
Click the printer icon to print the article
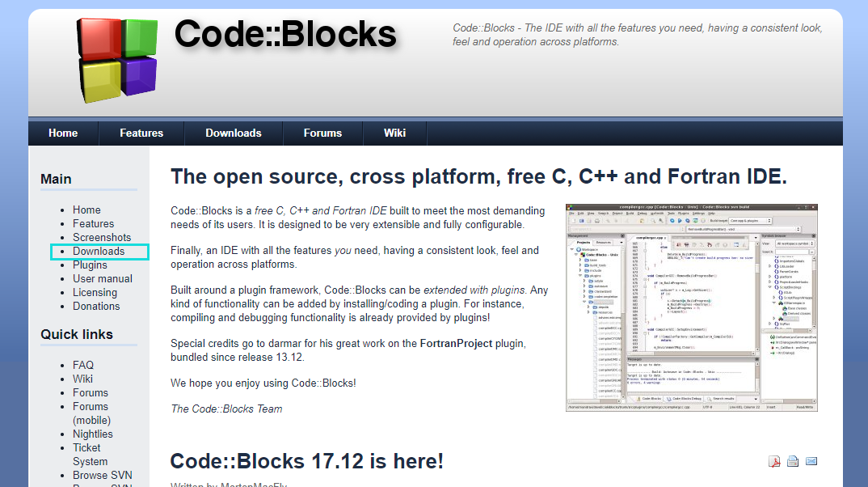tap(793, 460)
